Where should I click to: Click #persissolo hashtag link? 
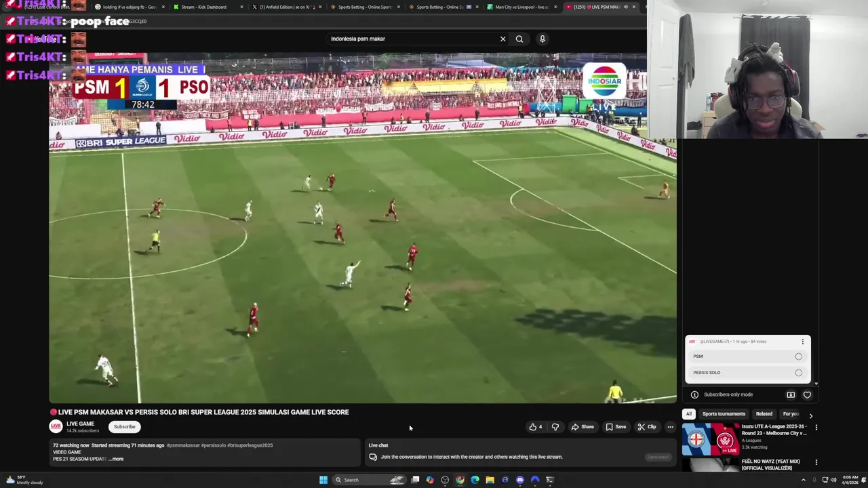[214, 445]
